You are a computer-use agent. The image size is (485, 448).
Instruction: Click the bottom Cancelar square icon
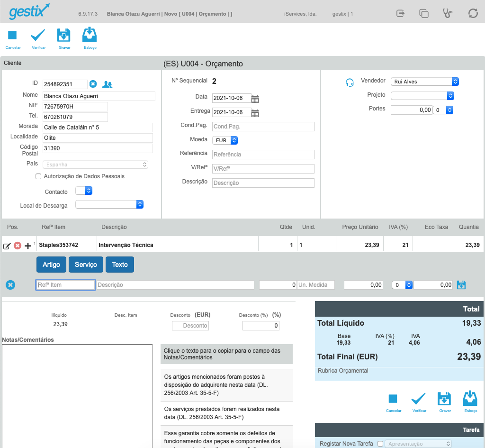393,399
